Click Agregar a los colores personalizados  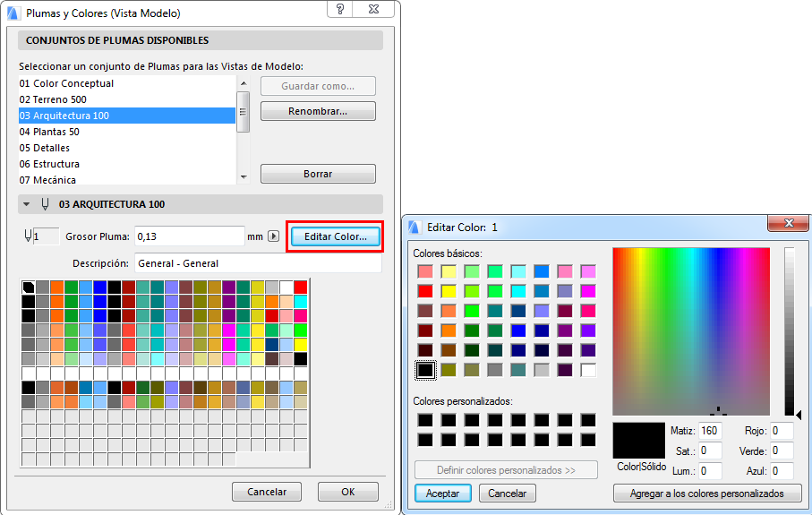point(707,494)
